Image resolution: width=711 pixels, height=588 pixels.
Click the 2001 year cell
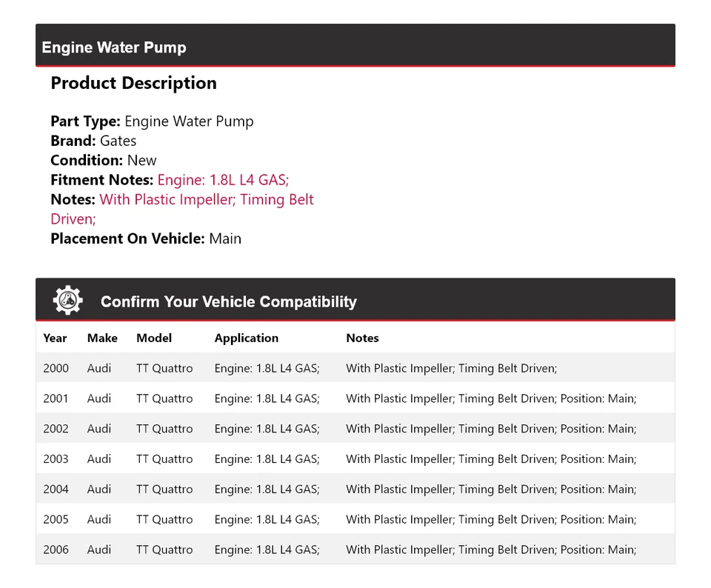[56, 398]
